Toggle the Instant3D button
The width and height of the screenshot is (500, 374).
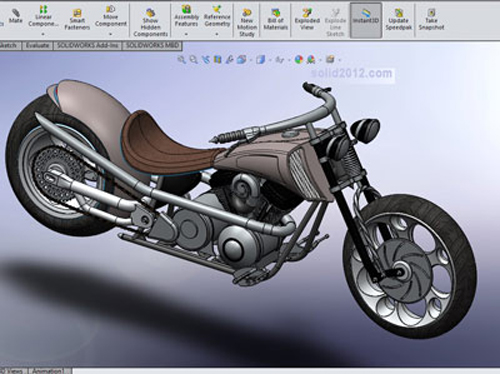coord(366,20)
